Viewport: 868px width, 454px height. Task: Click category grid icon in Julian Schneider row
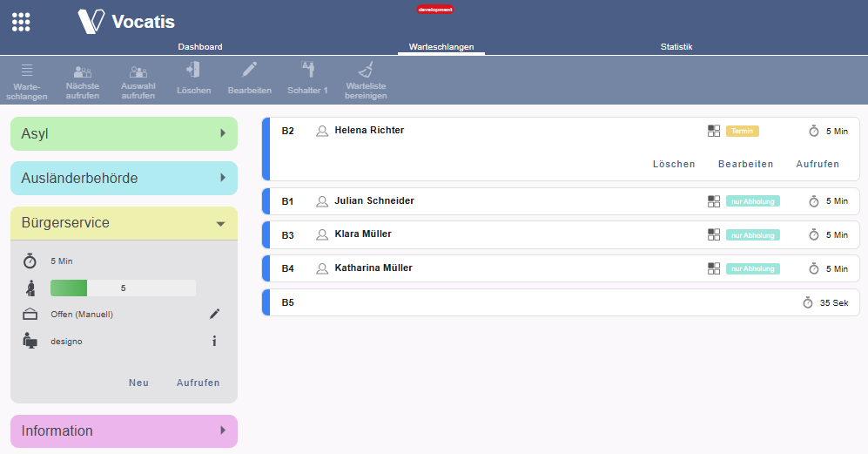click(x=714, y=201)
